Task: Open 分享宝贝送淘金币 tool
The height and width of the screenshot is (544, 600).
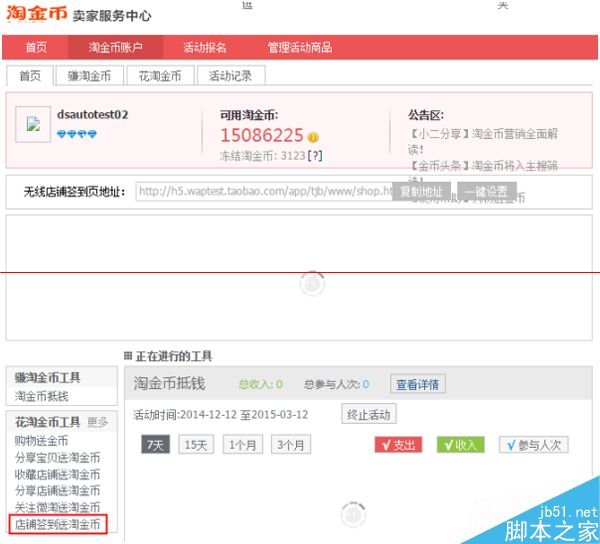Action: (x=57, y=458)
